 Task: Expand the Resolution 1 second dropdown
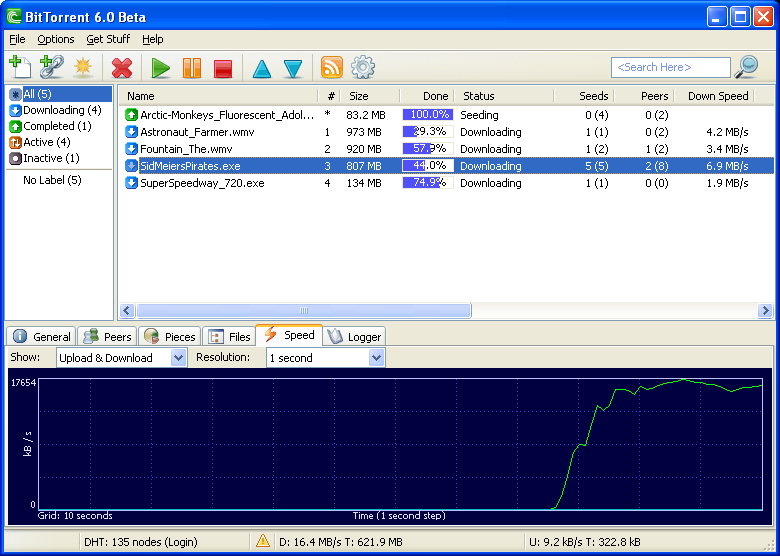click(x=376, y=358)
